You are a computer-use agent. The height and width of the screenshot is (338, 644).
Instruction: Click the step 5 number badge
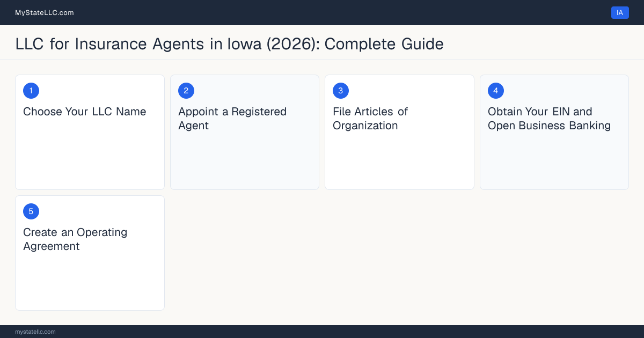[x=31, y=211]
